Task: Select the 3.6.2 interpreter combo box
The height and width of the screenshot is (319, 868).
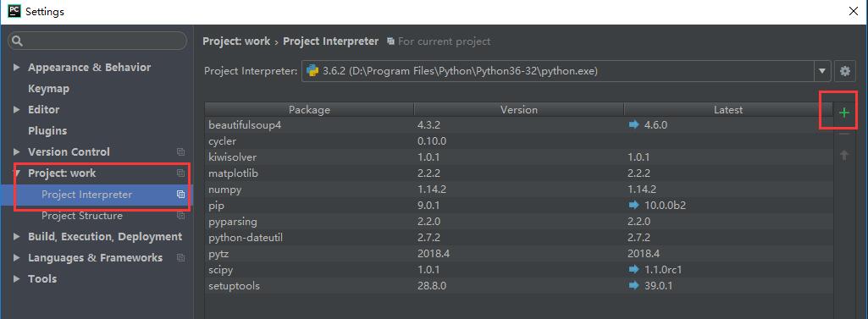Action: 566,71
